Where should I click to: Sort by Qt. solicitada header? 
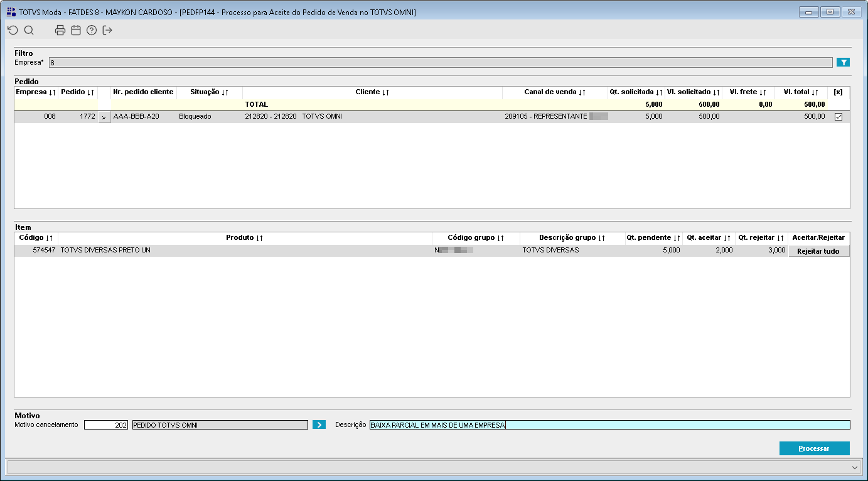pos(636,92)
